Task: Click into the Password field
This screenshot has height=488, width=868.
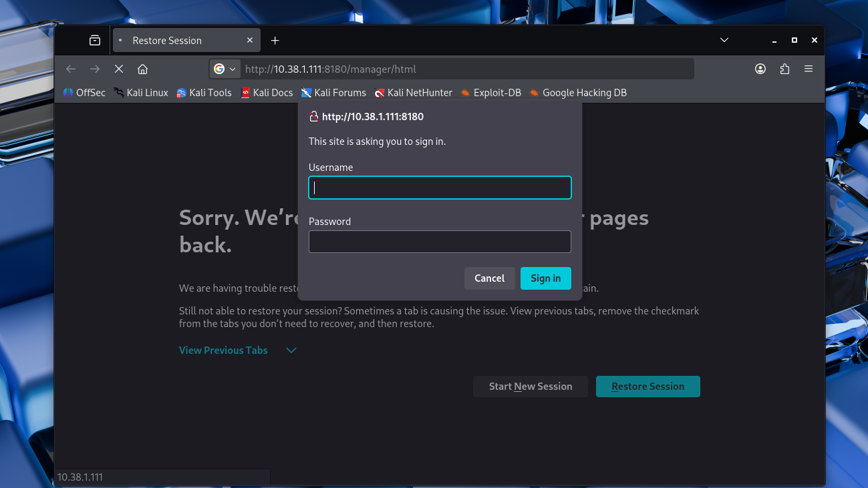Action: coord(440,242)
